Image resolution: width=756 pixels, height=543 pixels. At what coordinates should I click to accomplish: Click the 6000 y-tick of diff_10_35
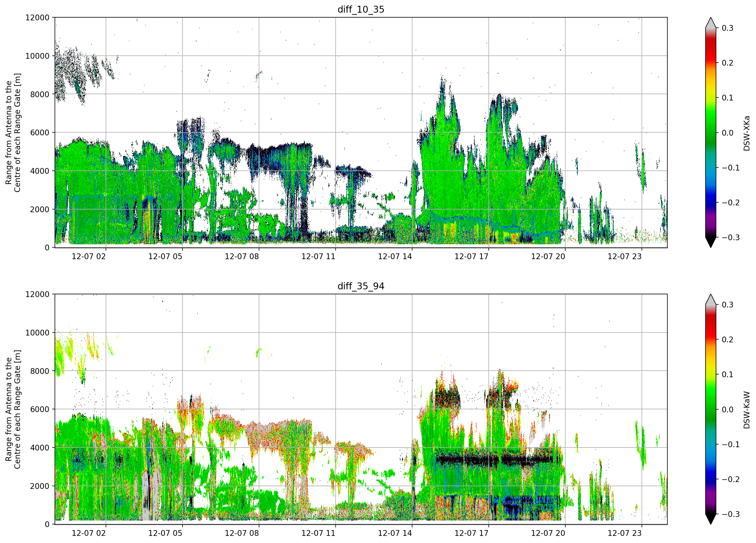(x=40, y=133)
